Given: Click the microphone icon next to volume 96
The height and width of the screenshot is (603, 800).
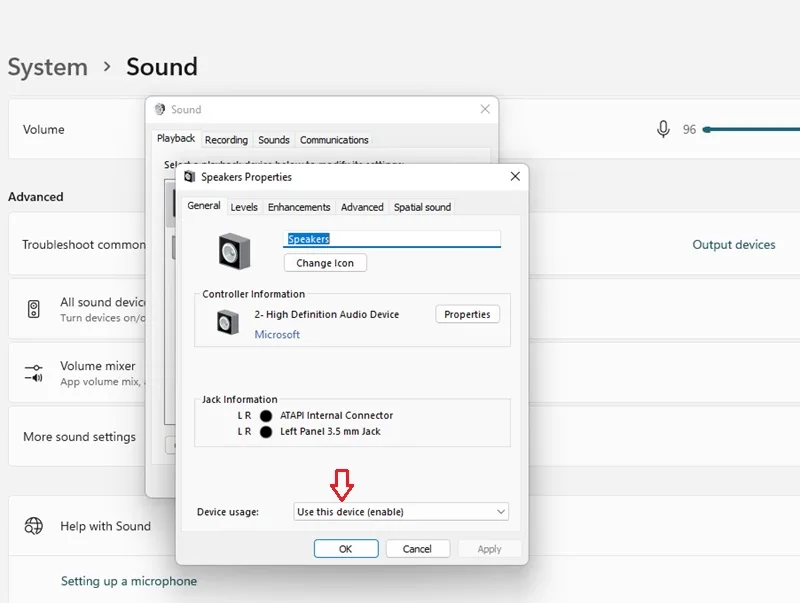Looking at the screenshot, I should [x=663, y=129].
